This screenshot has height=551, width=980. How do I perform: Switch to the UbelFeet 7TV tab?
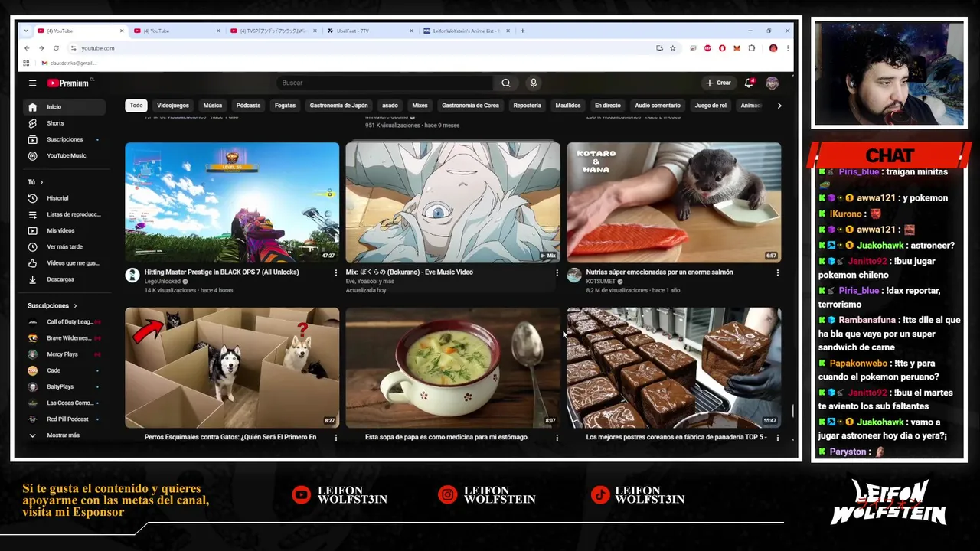(x=369, y=31)
